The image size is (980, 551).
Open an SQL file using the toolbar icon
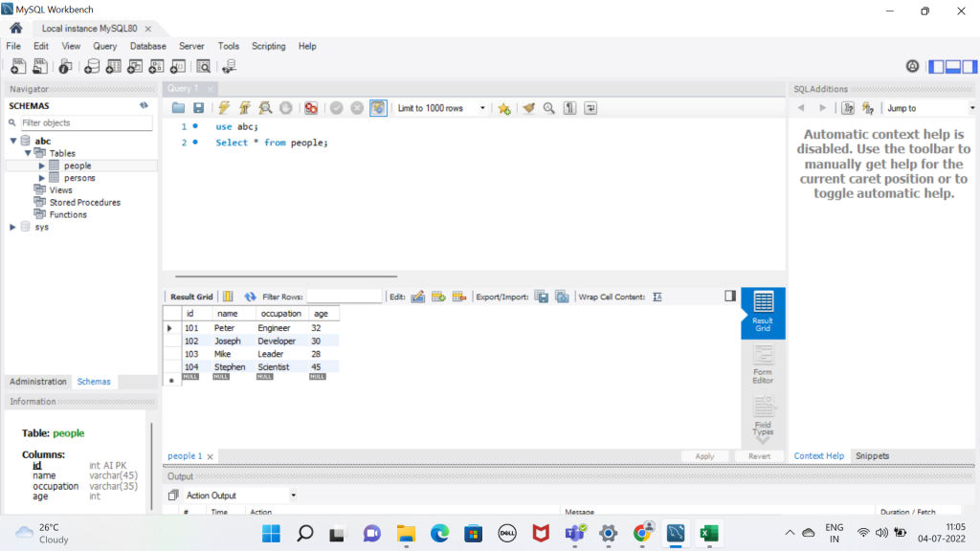click(x=39, y=66)
